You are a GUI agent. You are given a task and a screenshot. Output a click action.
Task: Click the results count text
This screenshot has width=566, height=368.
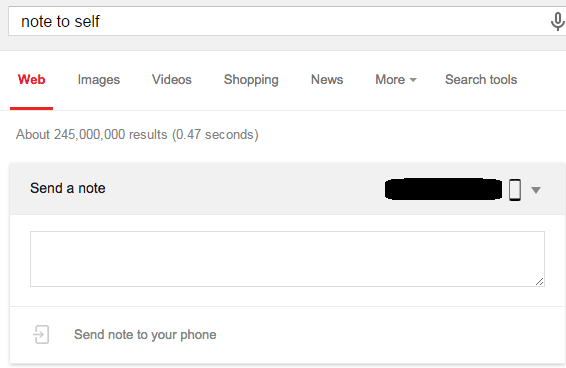137,135
